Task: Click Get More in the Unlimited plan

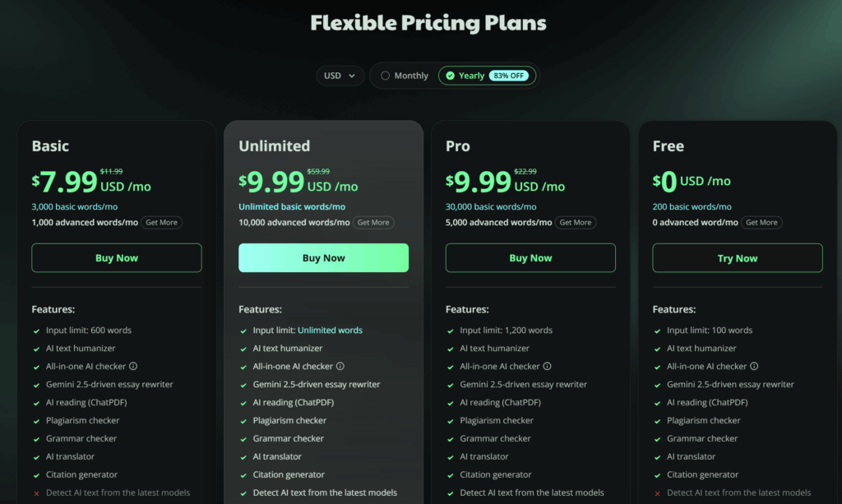Action: tap(373, 223)
